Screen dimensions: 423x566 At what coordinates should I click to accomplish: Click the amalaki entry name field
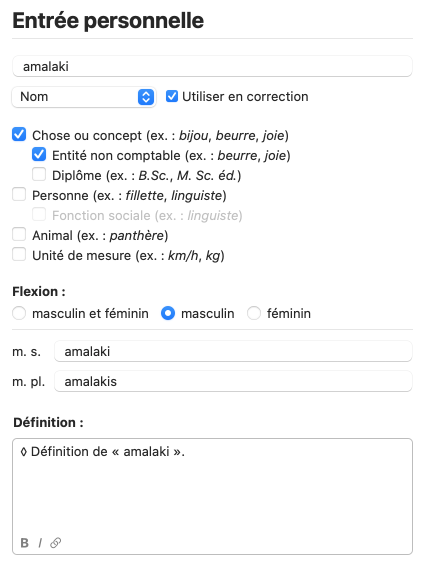pos(212,66)
